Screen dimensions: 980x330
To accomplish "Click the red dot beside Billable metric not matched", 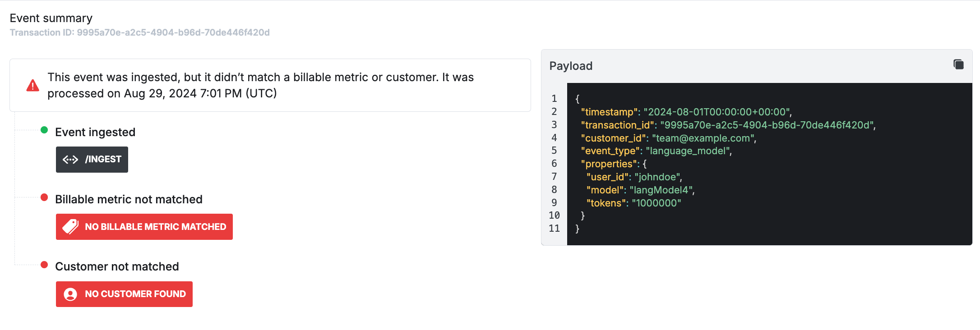I will coord(44,197).
